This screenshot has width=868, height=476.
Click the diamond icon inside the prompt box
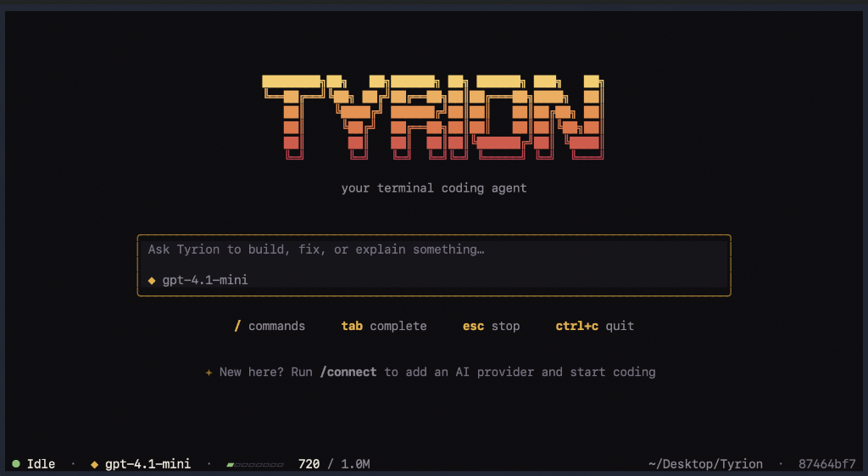[152, 281]
